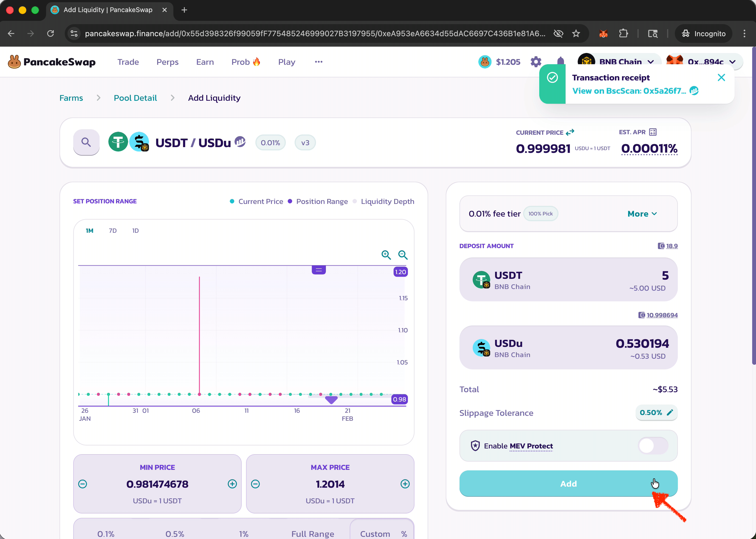The width and height of the screenshot is (756, 539).
Task: Click the Add liquidity button
Action: click(x=568, y=484)
